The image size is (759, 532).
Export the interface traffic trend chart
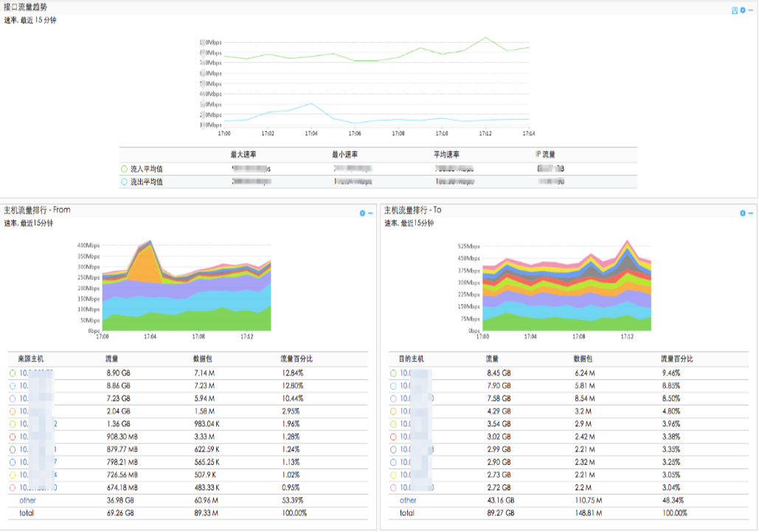[x=735, y=10]
